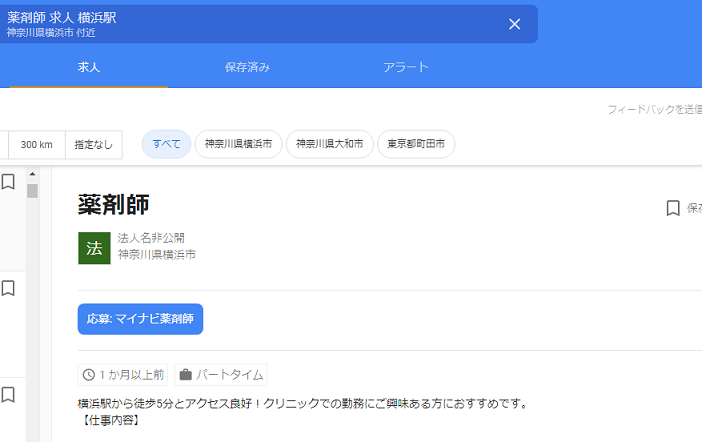Click the 神奈川県横浜市 location under company name
Screen dimensions: 702x442
157,254
